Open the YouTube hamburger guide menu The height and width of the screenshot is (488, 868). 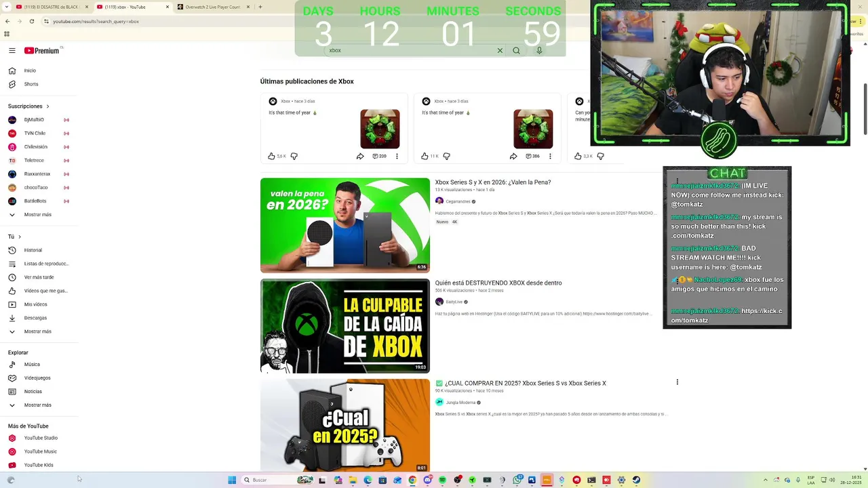pos(12,50)
